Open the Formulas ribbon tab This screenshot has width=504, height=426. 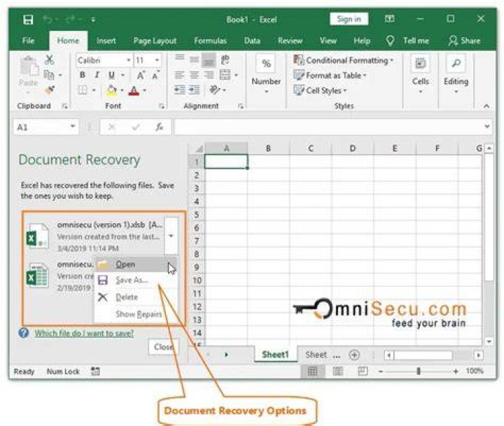point(210,41)
